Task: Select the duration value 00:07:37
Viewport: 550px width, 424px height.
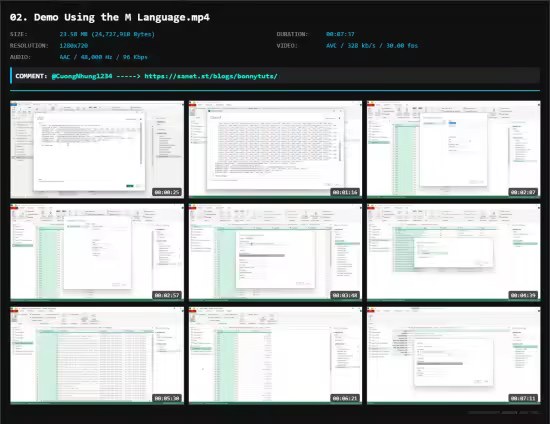Action: 340,34
